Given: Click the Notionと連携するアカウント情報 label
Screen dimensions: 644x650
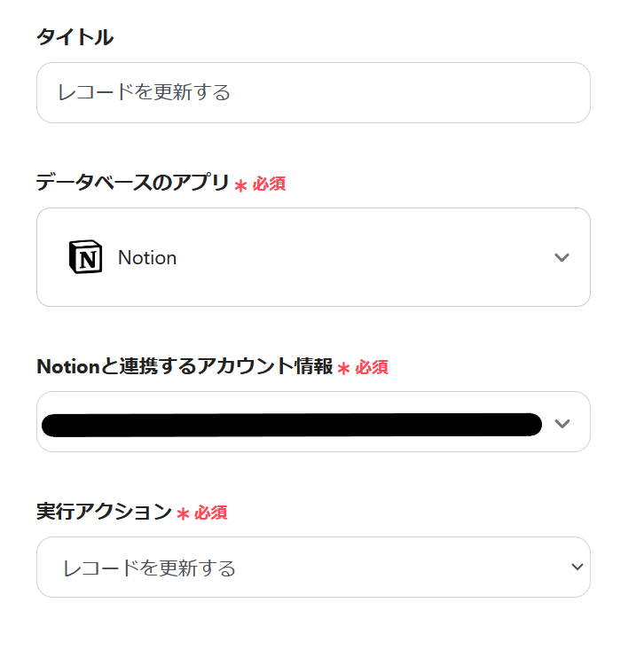Looking at the screenshot, I should click(185, 366).
